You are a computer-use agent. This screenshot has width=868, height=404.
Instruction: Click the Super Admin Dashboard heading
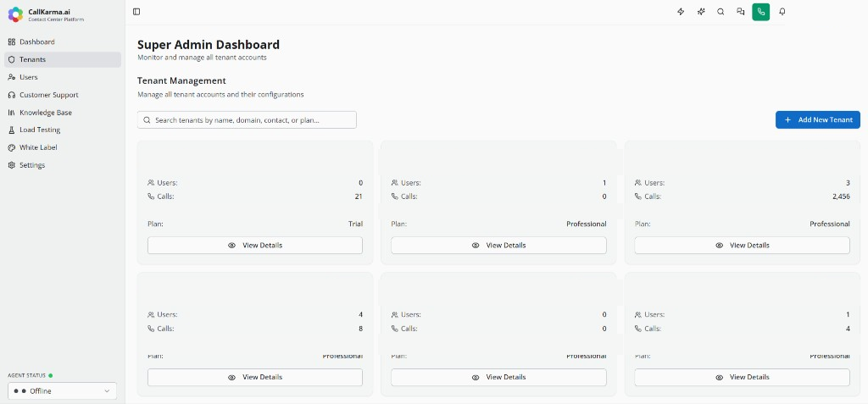tap(209, 45)
